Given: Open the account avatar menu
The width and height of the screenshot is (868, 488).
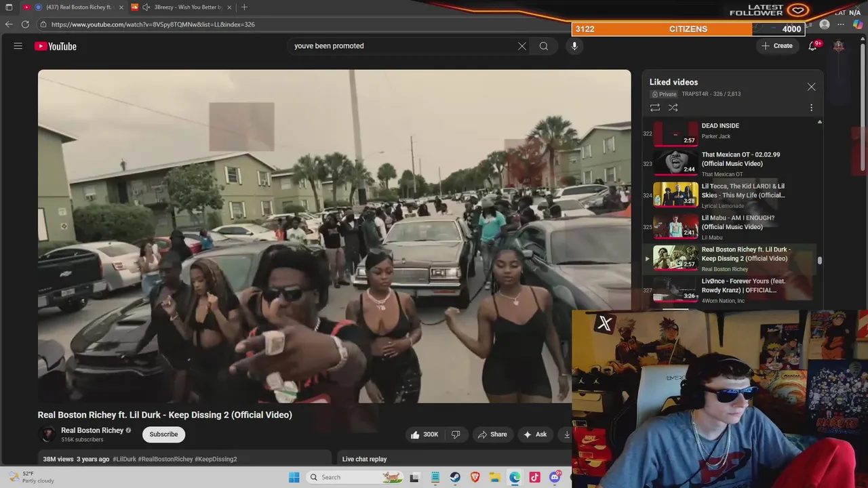Looking at the screenshot, I should click(x=839, y=46).
